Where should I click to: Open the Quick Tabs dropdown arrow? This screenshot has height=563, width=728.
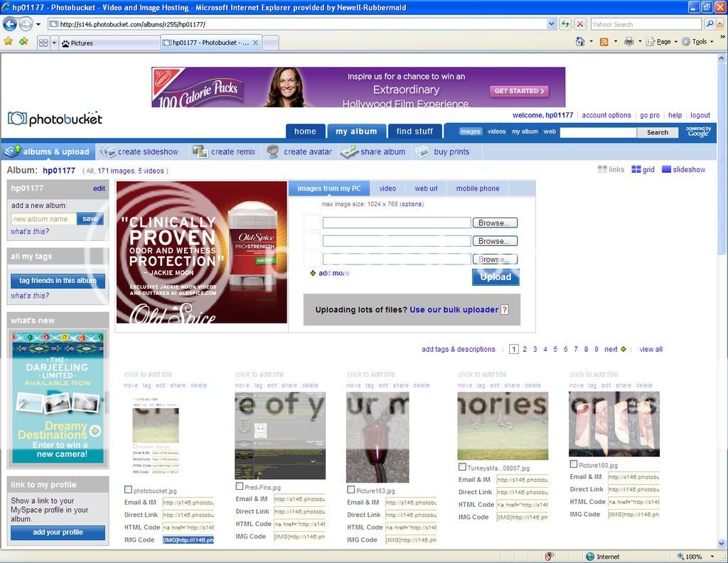[54, 43]
